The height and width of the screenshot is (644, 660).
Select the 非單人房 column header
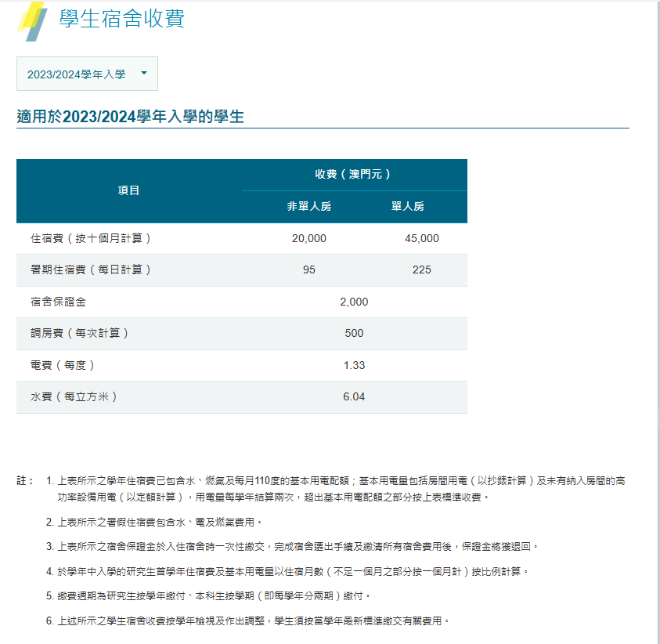[x=309, y=207]
